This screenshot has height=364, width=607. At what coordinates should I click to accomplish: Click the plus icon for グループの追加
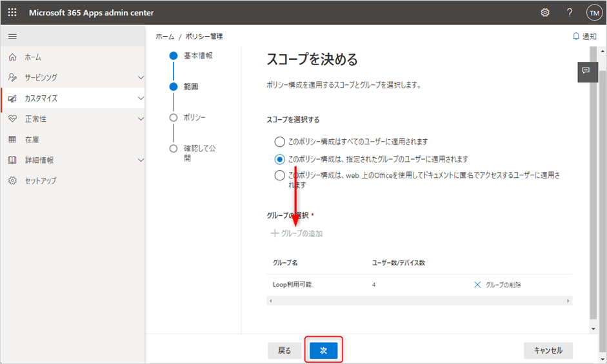pos(274,233)
